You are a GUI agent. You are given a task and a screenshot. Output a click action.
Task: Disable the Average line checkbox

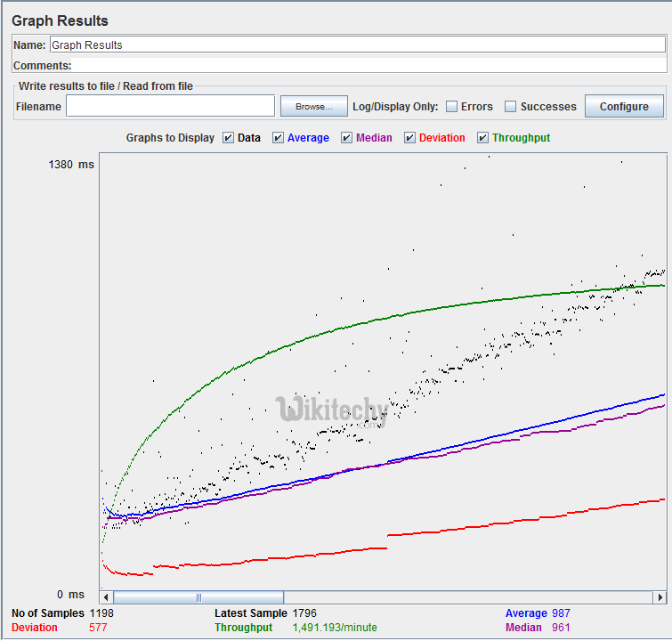click(x=279, y=138)
